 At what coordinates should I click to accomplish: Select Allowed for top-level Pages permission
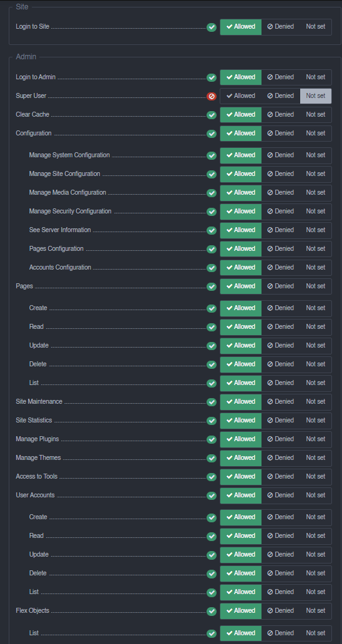pos(241,286)
